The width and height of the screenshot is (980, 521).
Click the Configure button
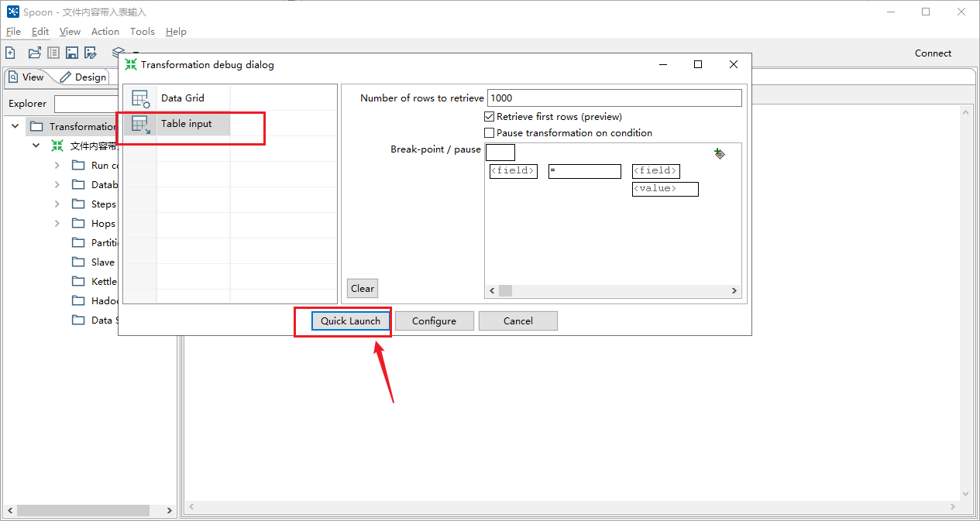tap(434, 321)
